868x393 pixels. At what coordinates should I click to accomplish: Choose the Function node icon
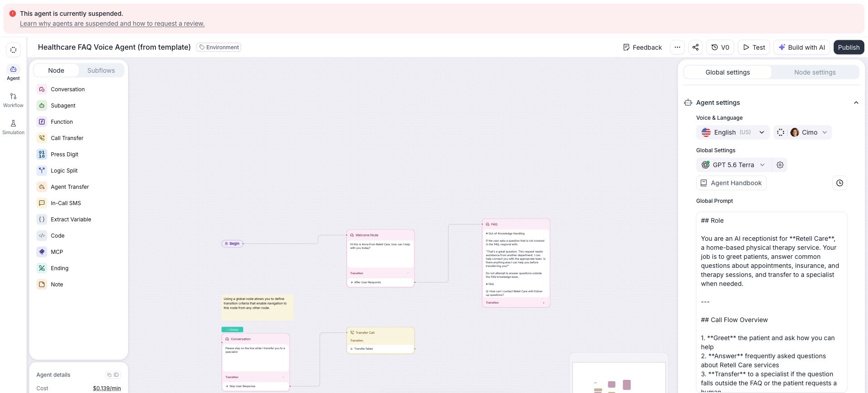(x=42, y=122)
